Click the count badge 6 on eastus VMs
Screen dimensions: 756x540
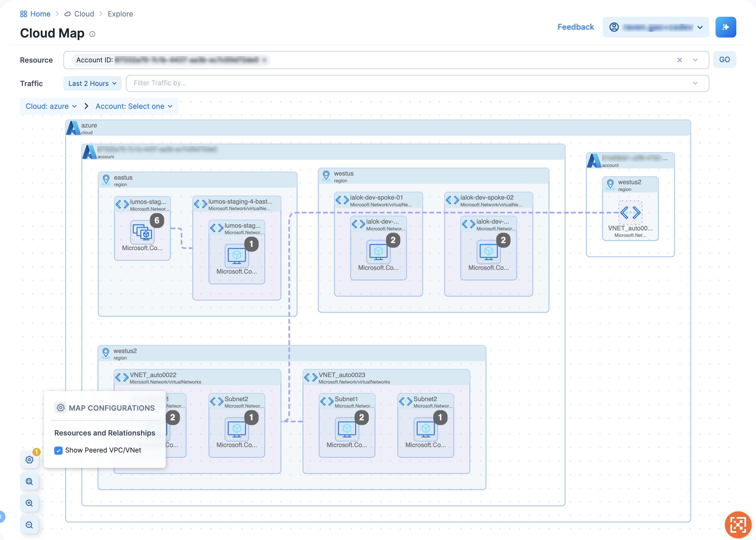pyautogui.click(x=157, y=221)
